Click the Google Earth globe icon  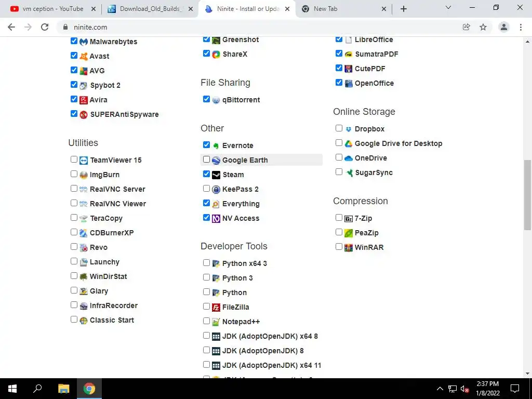(216, 161)
